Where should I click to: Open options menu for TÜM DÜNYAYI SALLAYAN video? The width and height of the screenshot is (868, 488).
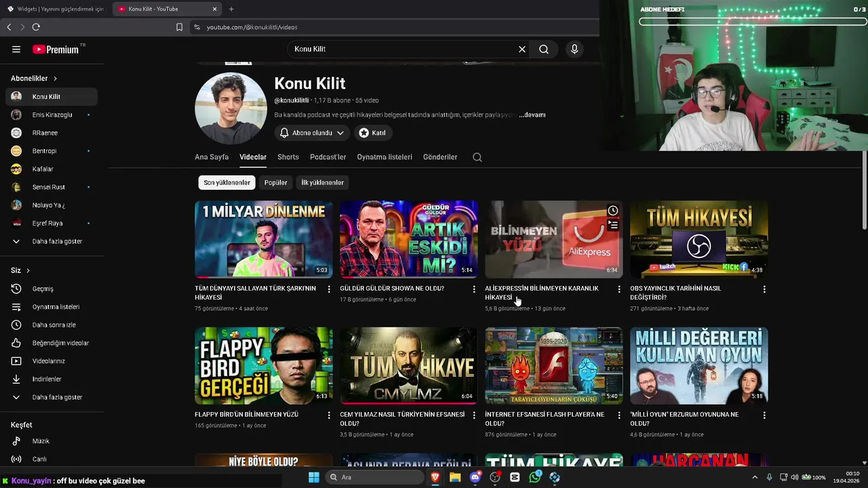pos(329,289)
